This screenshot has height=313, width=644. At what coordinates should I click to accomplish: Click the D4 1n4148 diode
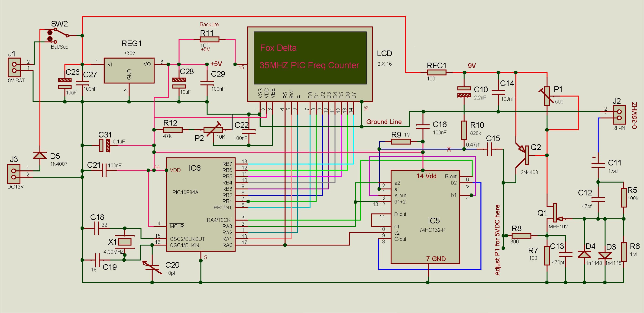pyautogui.click(x=585, y=254)
